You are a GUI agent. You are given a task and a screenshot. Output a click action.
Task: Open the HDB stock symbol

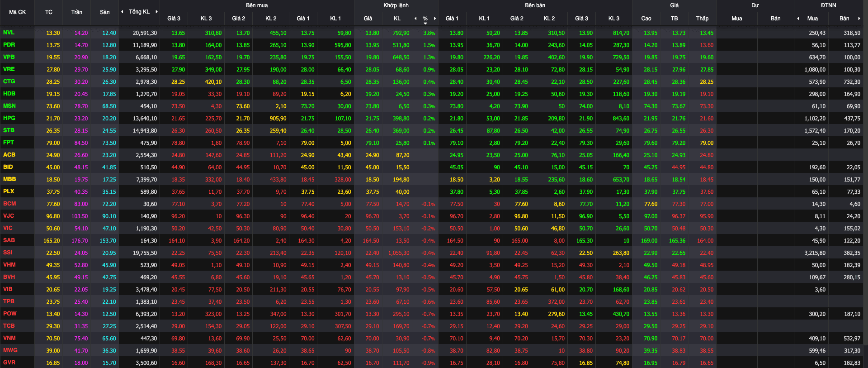point(9,94)
